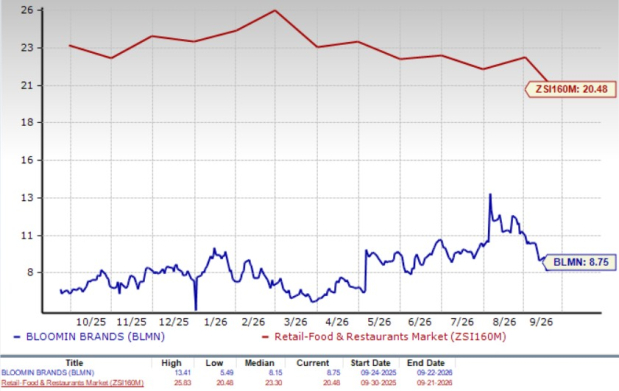This screenshot has height=391, width=619.
Task: Click the BLMN: 8.75 value callout
Action: 580,262
